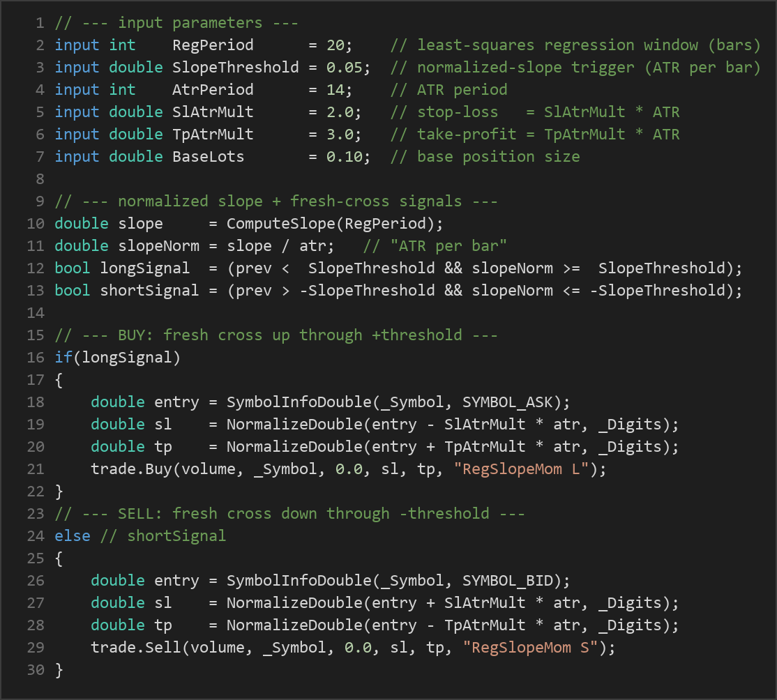Click the value 0.10 on line 7
Screen dimensions: 777x700
345,157
